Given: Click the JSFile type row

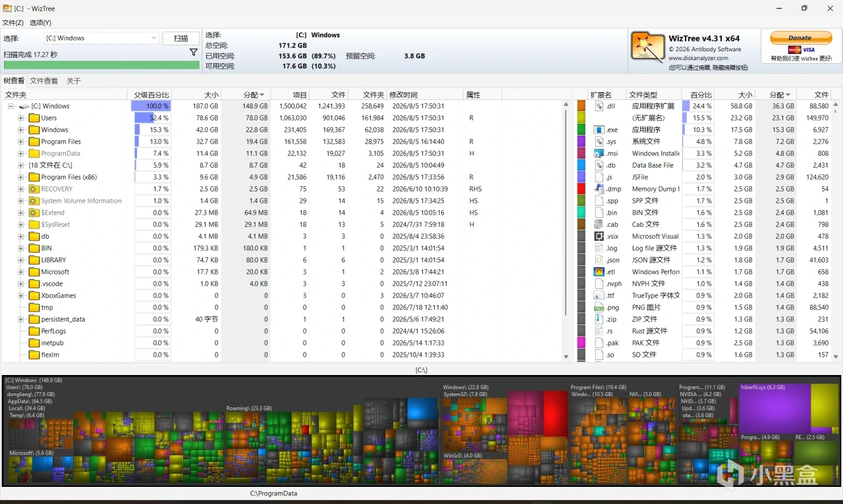Looking at the screenshot, I should click(x=703, y=177).
